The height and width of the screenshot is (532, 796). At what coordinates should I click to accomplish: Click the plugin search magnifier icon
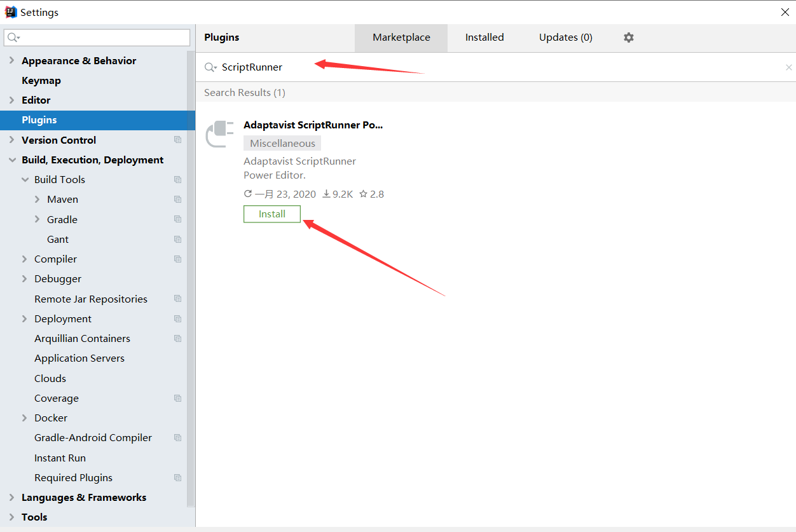[x=210, y=67]
